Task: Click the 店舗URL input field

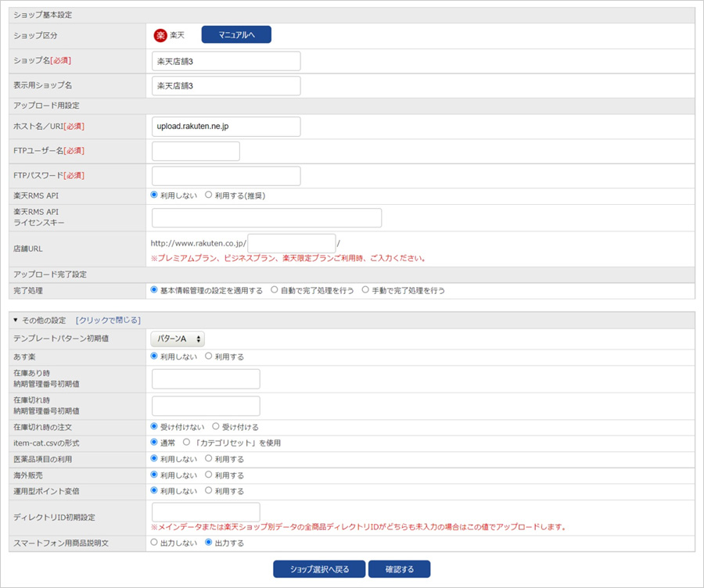Action: click(x=292, y=243)
